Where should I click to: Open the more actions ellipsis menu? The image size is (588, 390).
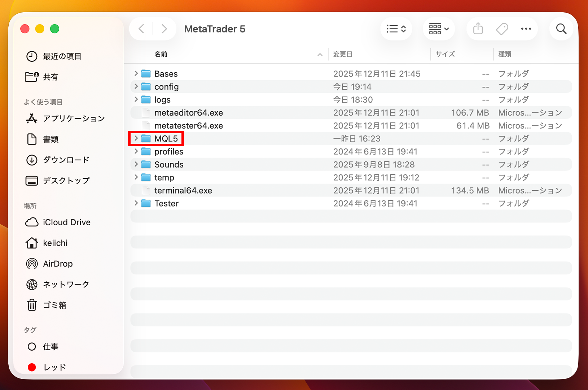(526, 29)
